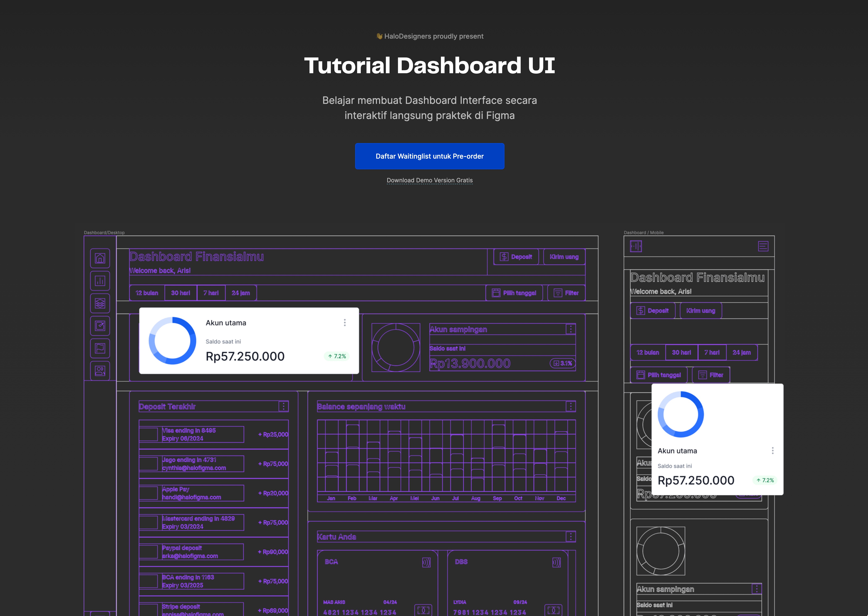
Task: Click the user contacts icon in the sidebar
Action: point(100,371)
